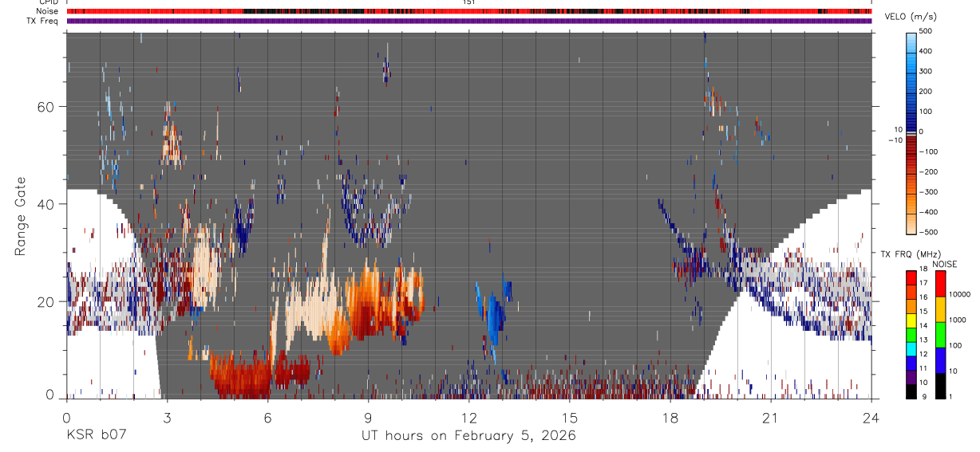Image resolution: width=980 pixels, height=452 pixels.
Task: Click the 14 MHz tick label
Action: pyautogui.click(x=923, y=326)
